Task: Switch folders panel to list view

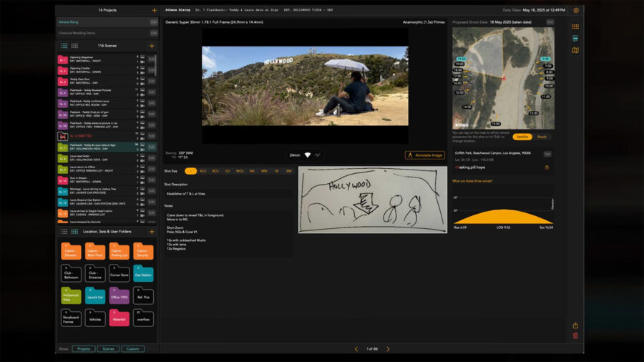Action: [x=64, y=232]
